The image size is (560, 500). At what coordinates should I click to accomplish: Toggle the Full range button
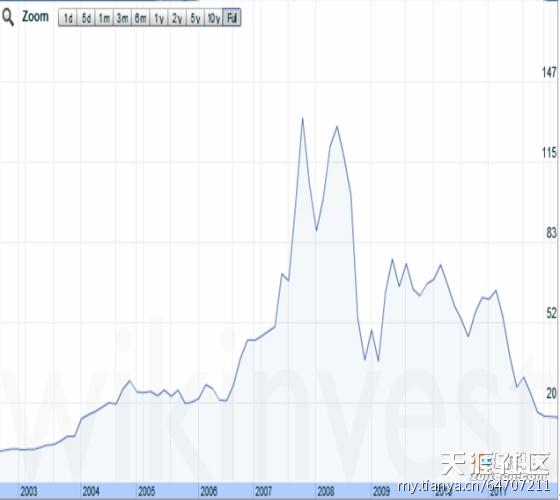coord(232,18)
